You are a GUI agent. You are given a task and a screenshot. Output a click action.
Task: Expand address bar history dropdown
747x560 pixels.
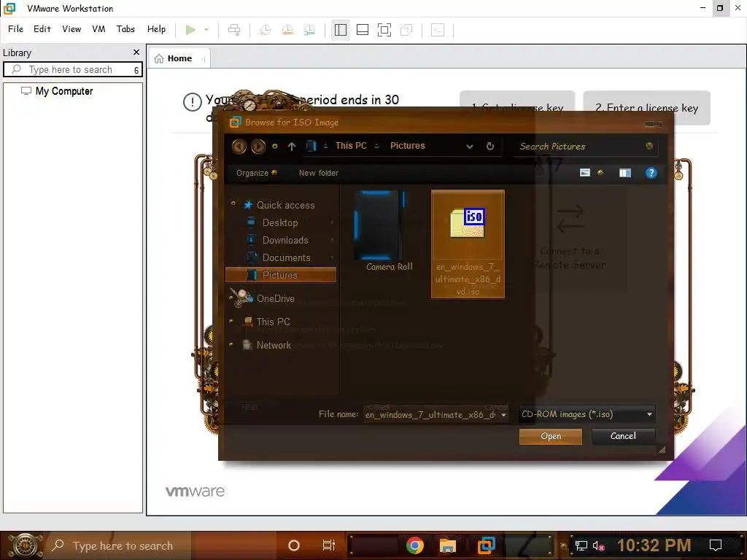point(470,146)
